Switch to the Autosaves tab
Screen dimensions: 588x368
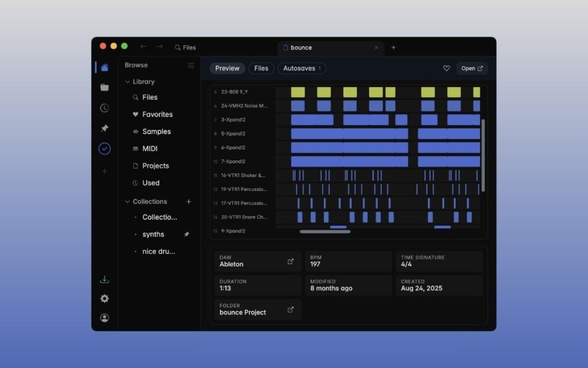[302, 68]
